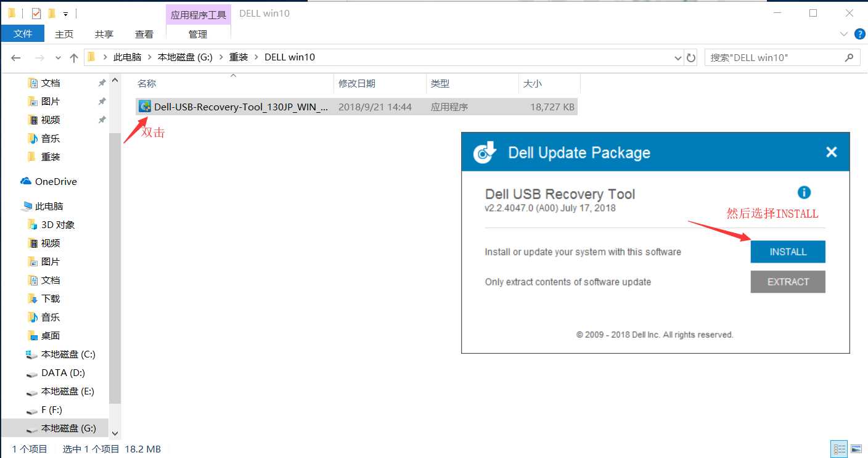The image size is (868, 458).
Task: Go up one folder level
Action: [74, 57]
